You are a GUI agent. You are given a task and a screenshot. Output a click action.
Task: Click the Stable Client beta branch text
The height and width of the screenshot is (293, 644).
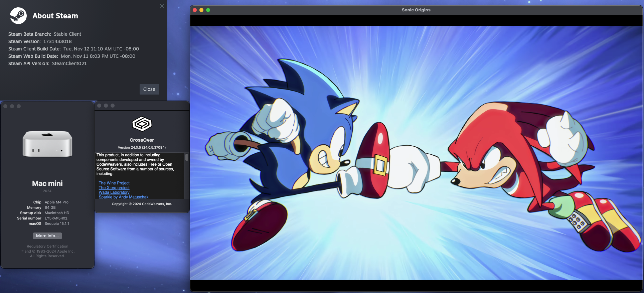tap(67, 34)
